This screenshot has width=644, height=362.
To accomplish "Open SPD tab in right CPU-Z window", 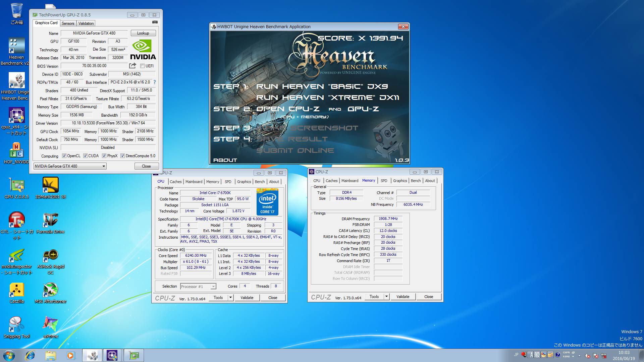I will (x=384, y=181).
